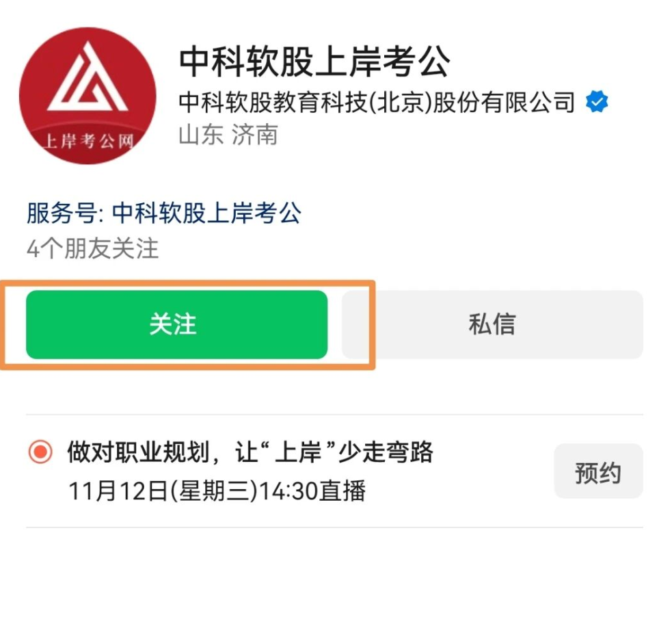Tap the red 上岸考公网 profile avatar

(x=87, y=96)
